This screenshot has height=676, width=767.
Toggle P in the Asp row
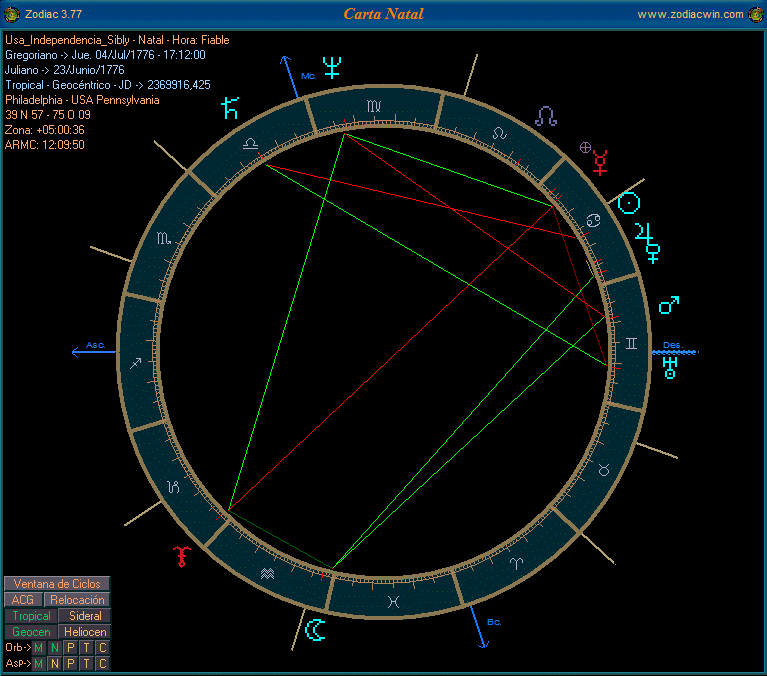(71, 664)
